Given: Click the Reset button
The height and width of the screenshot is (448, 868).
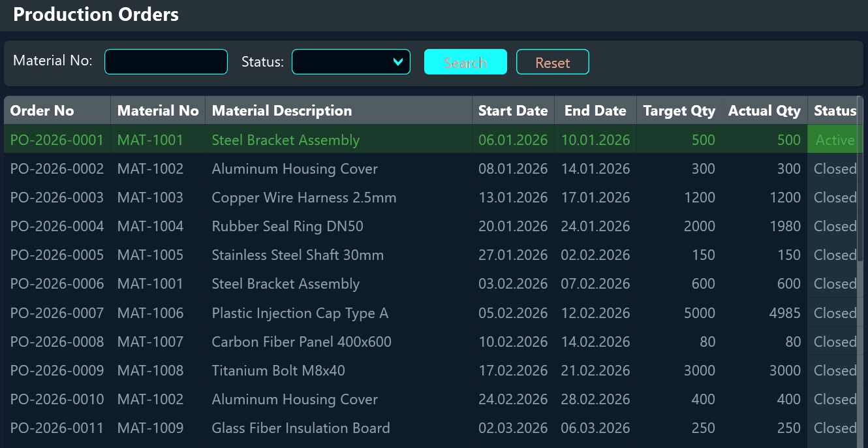Looking at the screenshot, I should 553,62.
